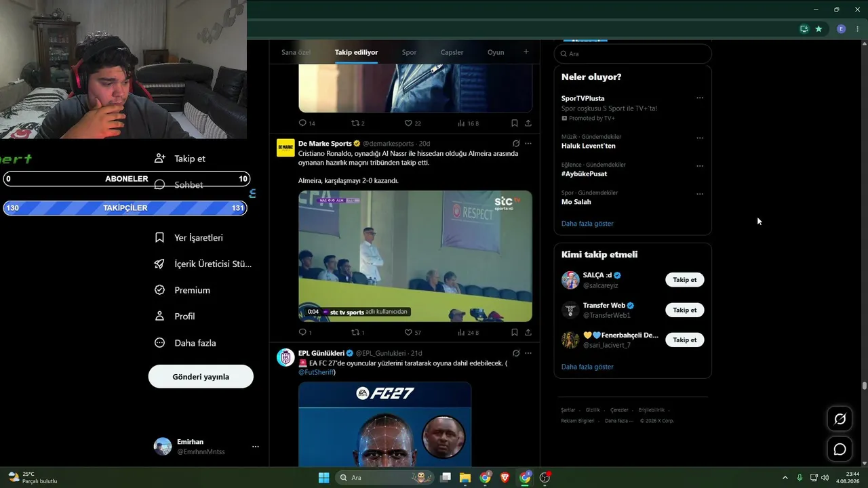Open the browser profile avatar
The image size is (868, 488).
point(841,29)
